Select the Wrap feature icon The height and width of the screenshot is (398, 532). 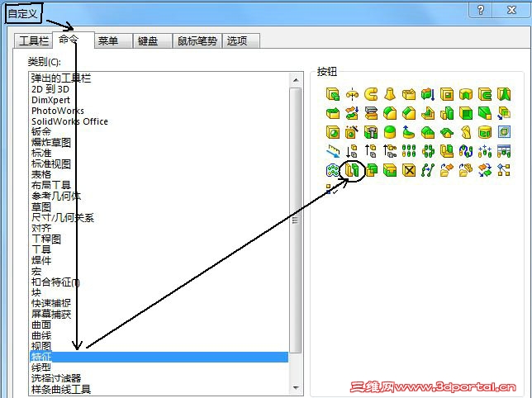[x=485, y=132]
